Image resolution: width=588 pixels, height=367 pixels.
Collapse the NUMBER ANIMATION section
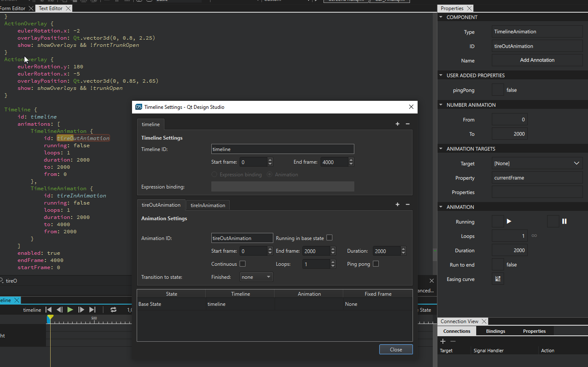[x=441, y=105]
